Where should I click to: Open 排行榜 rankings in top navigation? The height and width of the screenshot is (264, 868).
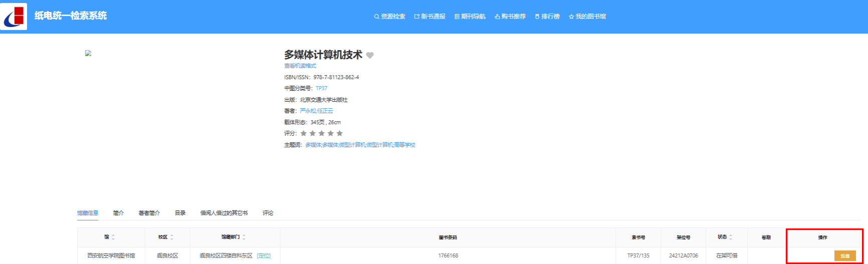(x=547, y=17)
